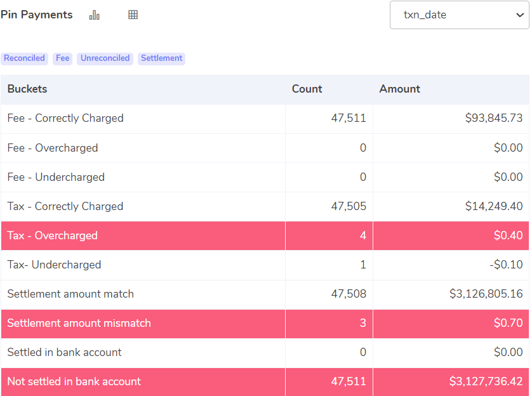Click the Amount column header

tap(400, 89)
